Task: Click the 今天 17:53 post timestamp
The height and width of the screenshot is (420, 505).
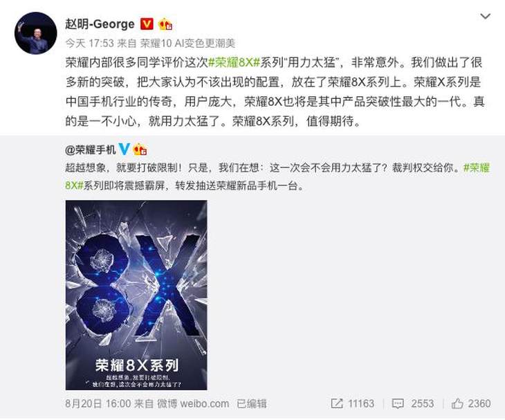Action: click(89, 43)
